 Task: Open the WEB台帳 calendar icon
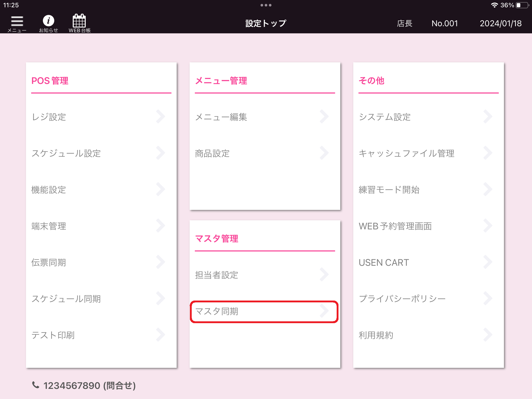[x=79, y=21]
